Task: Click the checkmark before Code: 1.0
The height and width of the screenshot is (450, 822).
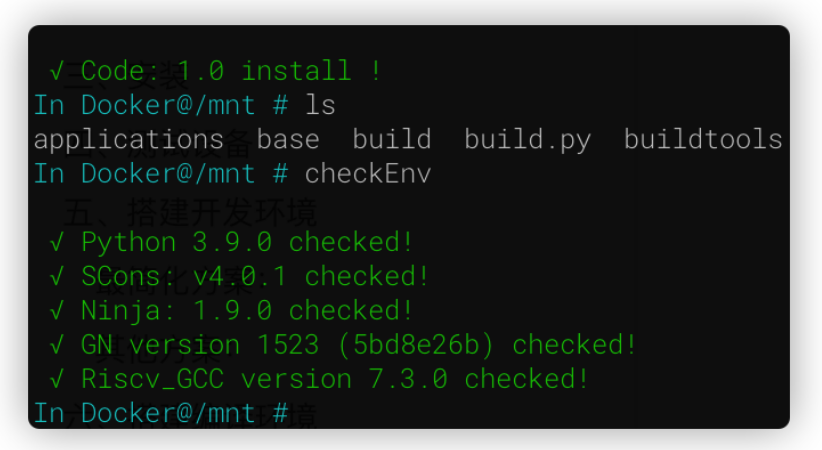Action: 58,72
